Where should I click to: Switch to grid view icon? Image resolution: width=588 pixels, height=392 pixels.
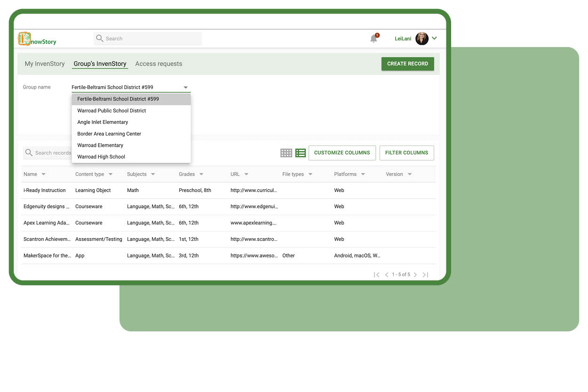(x=286, y=152)
